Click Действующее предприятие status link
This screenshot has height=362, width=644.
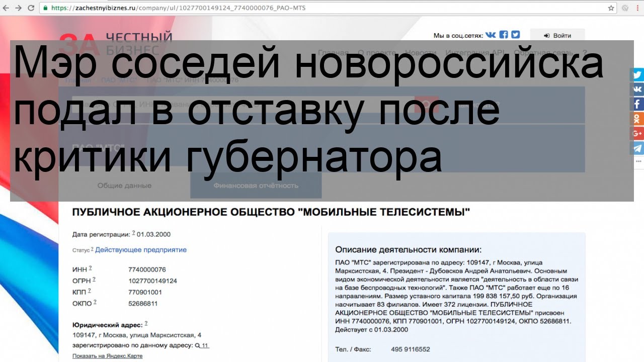click(x=140, y=250)
